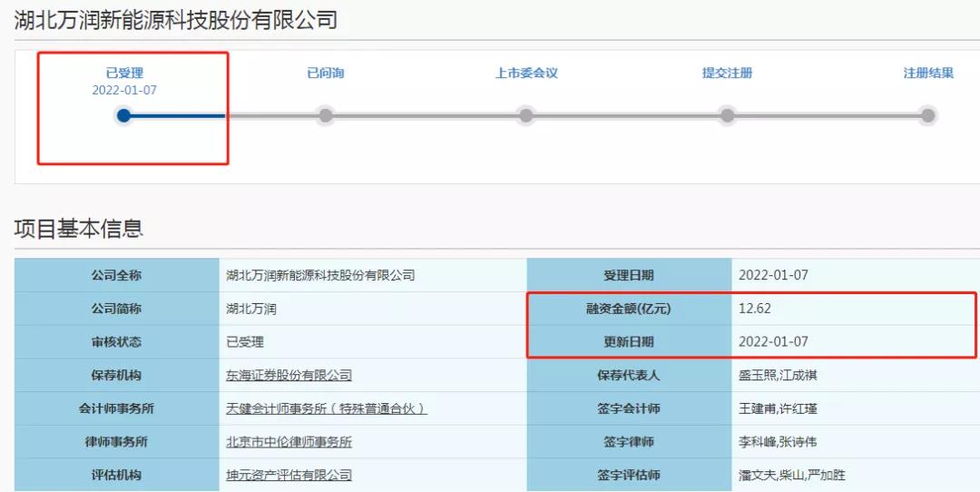
Task: Click the blue progress line after 已受理
Action: coord(178,115)
